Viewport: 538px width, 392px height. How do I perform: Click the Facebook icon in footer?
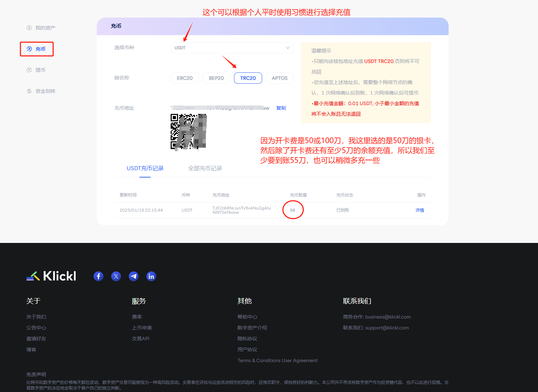pos(99,276)
